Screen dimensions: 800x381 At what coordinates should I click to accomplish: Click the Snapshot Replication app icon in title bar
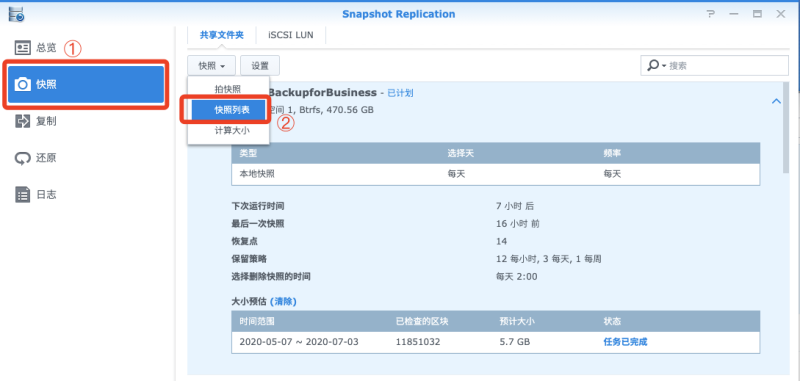point(16,14)
